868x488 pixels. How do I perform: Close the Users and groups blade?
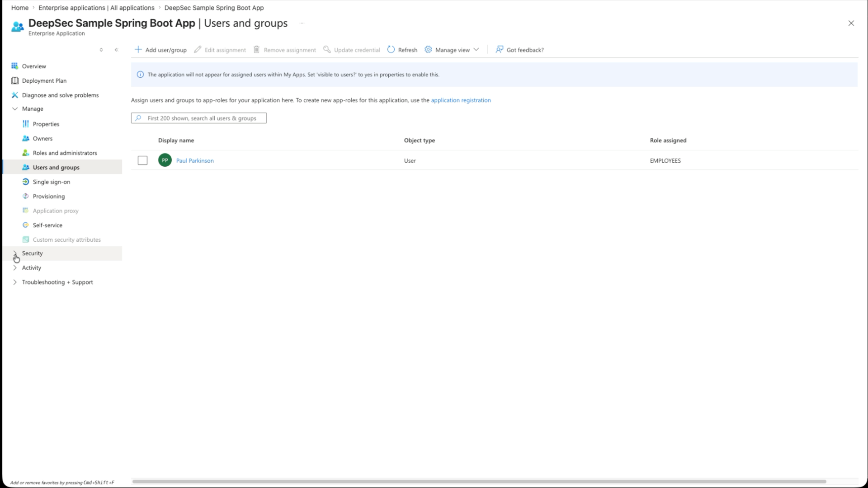coord(851,23)
